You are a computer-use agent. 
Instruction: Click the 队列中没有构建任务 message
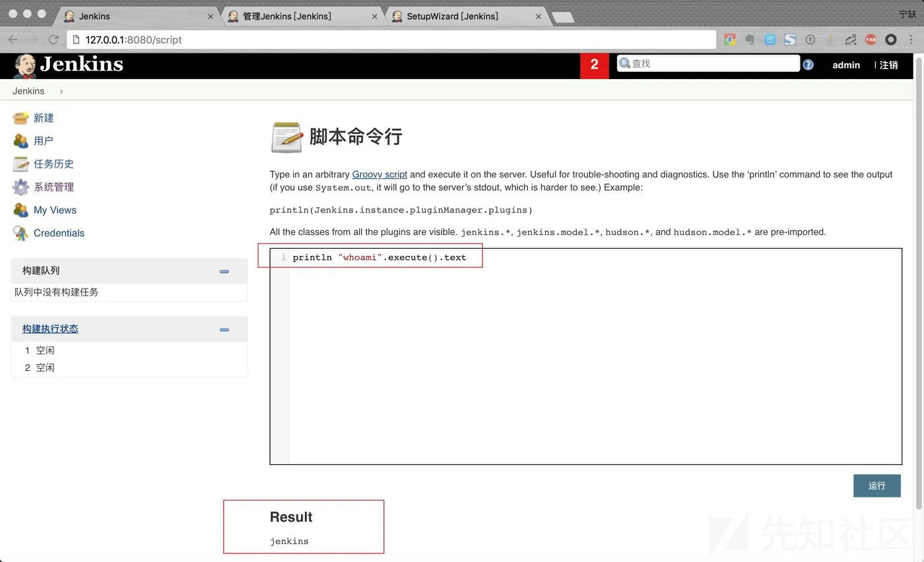pos(57,292)
